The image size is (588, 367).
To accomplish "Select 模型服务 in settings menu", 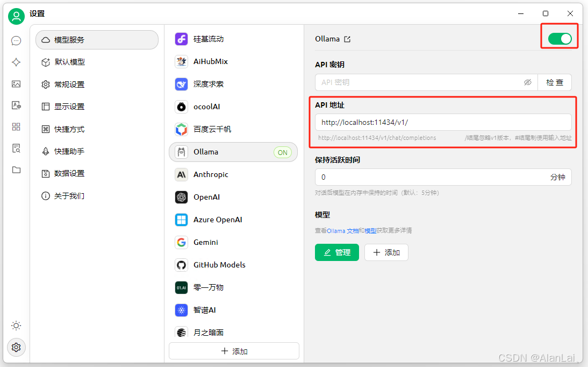I will pos(97,40).
